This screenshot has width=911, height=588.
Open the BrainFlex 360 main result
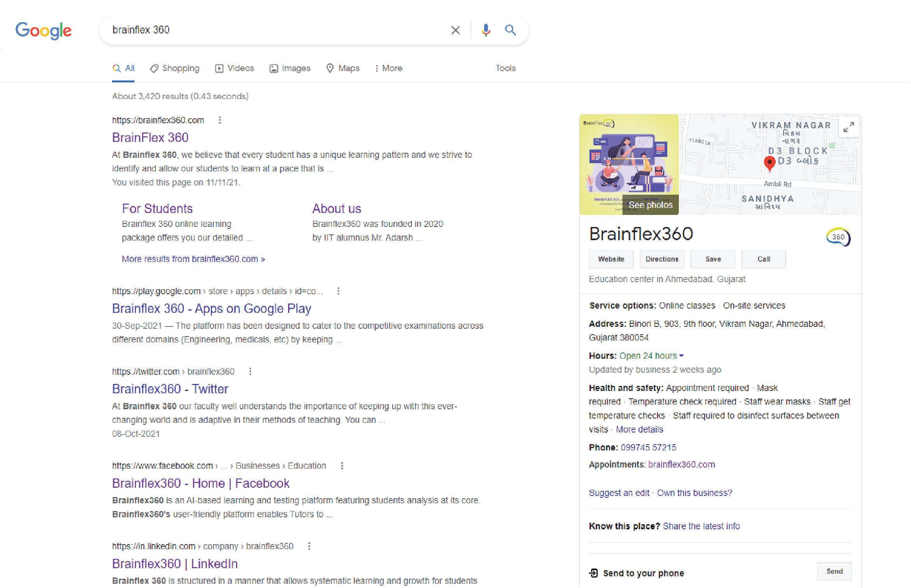[150, 138]
